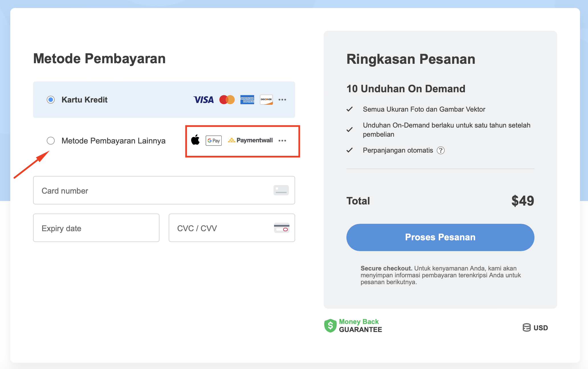
Task: Open the Metode Pembayaran section
Action: click(x=99, y=59)
